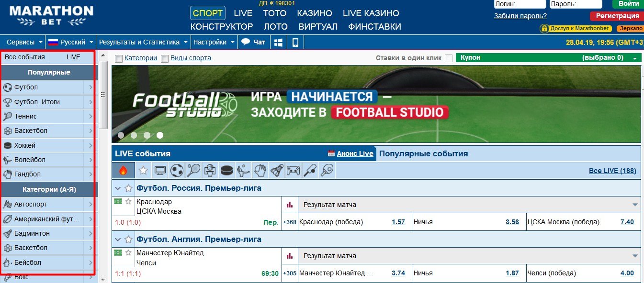Open the field tracker icon for Краснодар match
Screen dimensions: 644x283
coord(118,201)
